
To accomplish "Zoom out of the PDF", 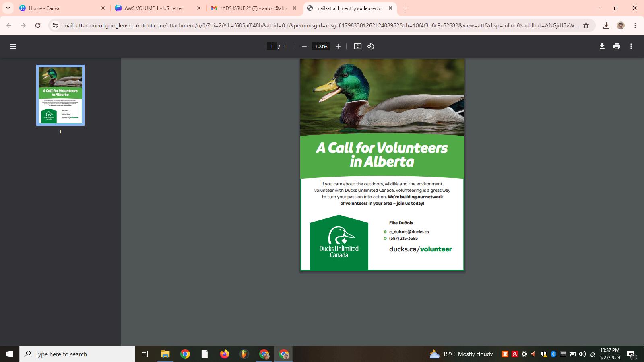I will coord(304,46).
